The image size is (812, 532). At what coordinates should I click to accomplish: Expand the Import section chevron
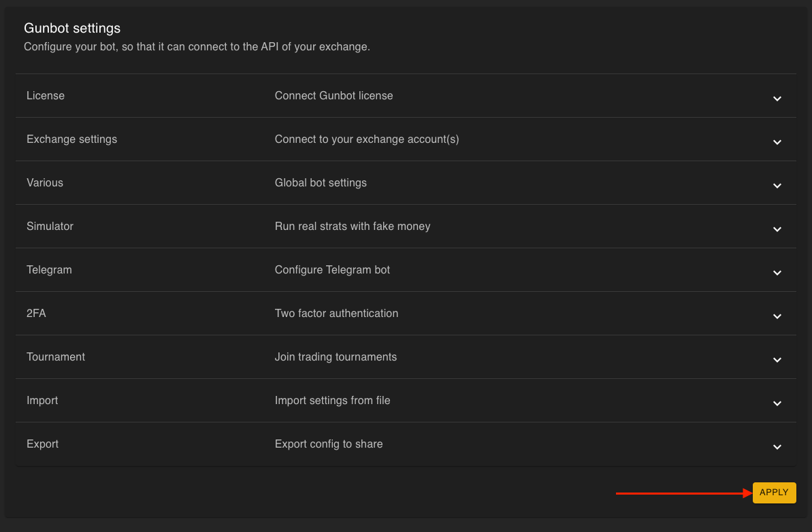[777, 403]
